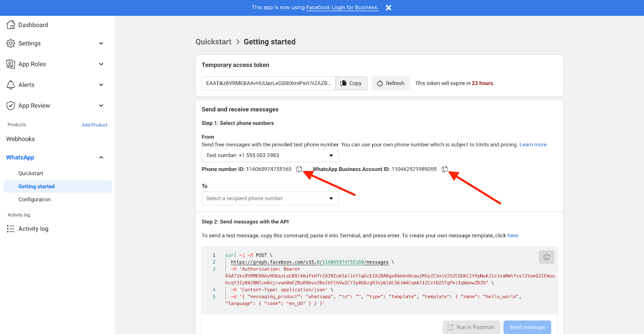Open the Facebook Login for Business link
This screenshot has height=334, width=644.
point(342,8)
